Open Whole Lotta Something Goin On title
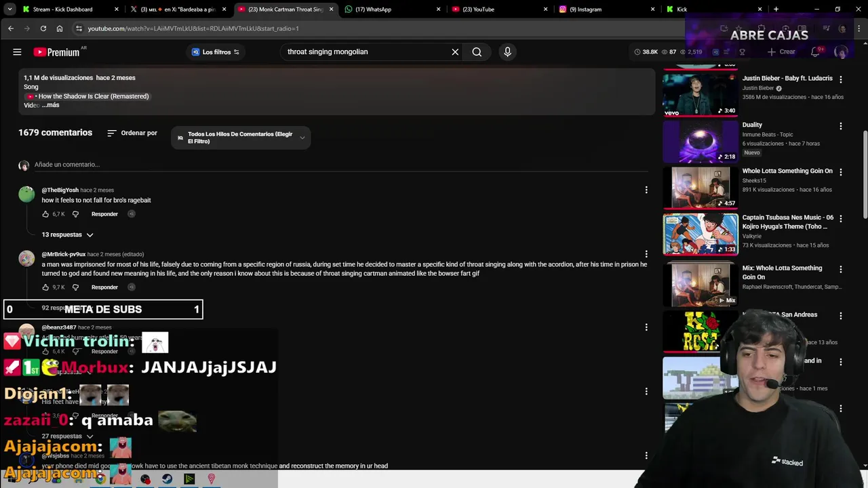Image resolution: width=868 pixels, height=488 pixels. [x=787, y=171]
